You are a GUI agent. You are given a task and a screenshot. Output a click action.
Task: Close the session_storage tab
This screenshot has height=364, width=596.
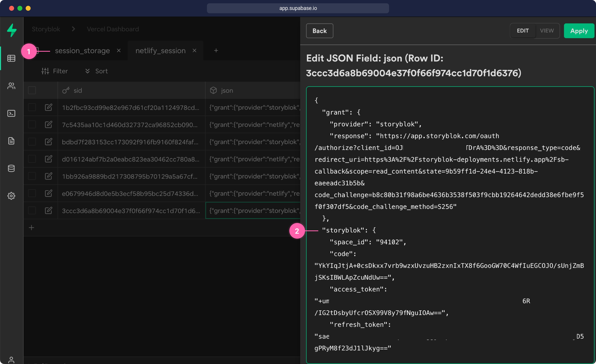[x=119, y=50]
